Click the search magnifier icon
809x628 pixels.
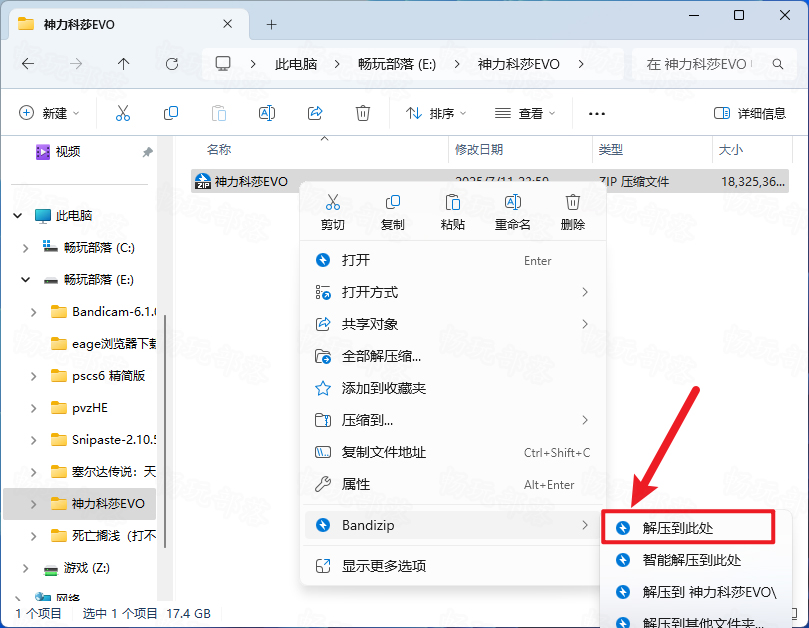pyautogui.click(x=778, y=64)
